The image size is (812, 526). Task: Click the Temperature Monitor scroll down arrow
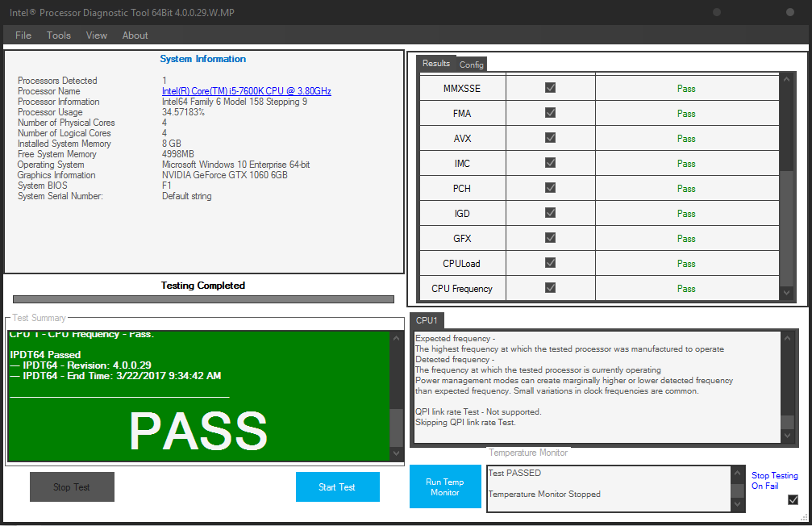tap(738, 503)
